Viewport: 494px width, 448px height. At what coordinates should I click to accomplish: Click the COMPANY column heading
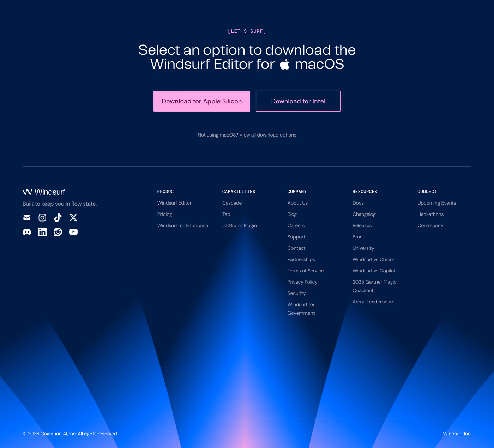click(x=297, y=192)
